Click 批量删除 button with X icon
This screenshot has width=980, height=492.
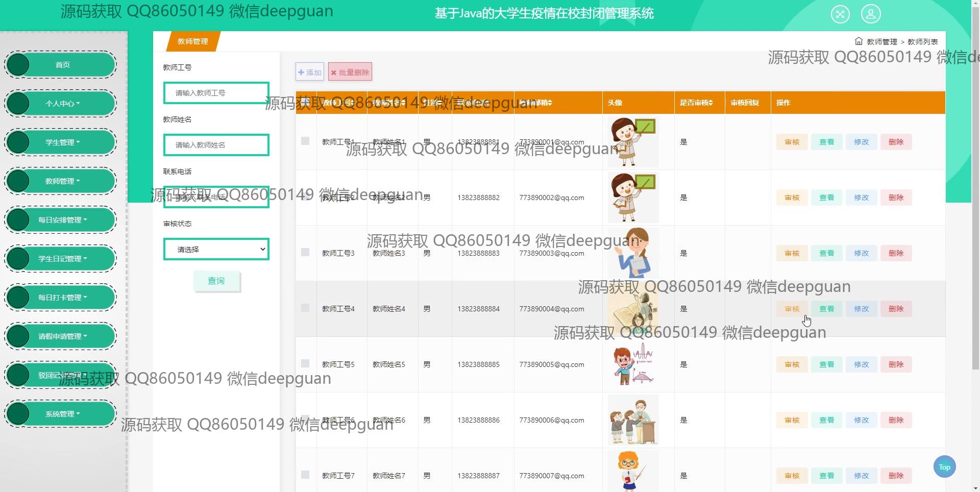350,72
